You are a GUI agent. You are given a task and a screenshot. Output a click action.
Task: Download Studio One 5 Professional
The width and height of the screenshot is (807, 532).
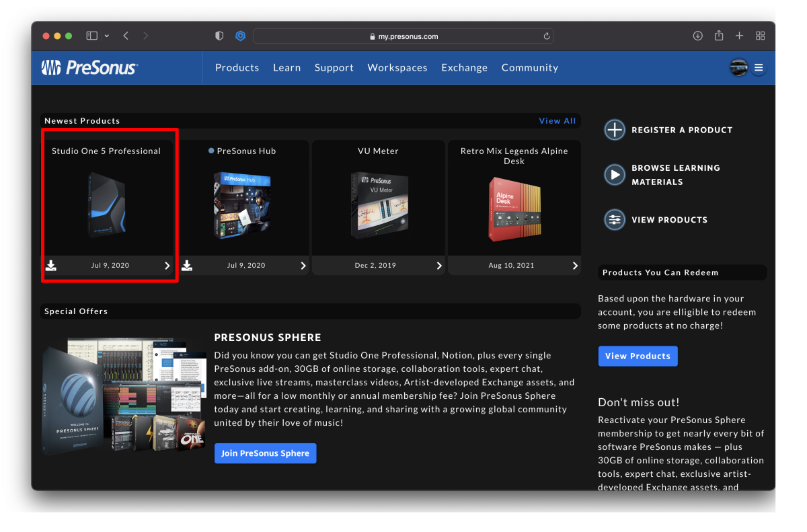[51, 265]
